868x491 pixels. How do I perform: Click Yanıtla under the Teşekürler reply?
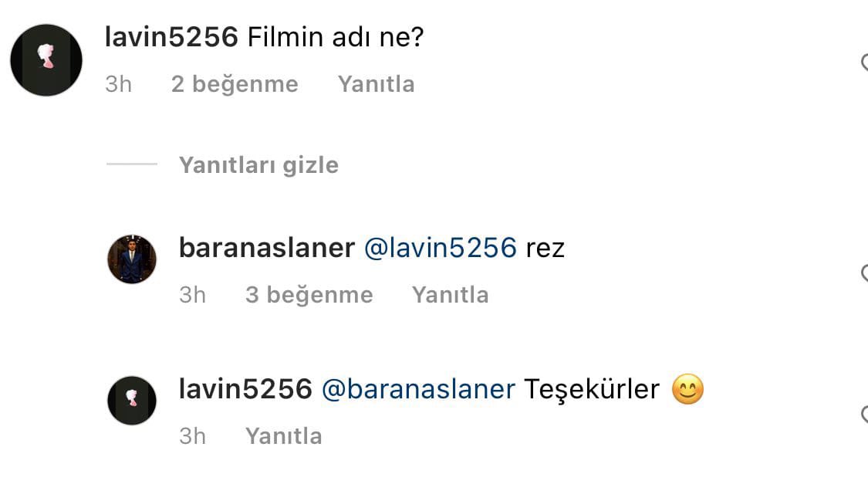(284, 436)
